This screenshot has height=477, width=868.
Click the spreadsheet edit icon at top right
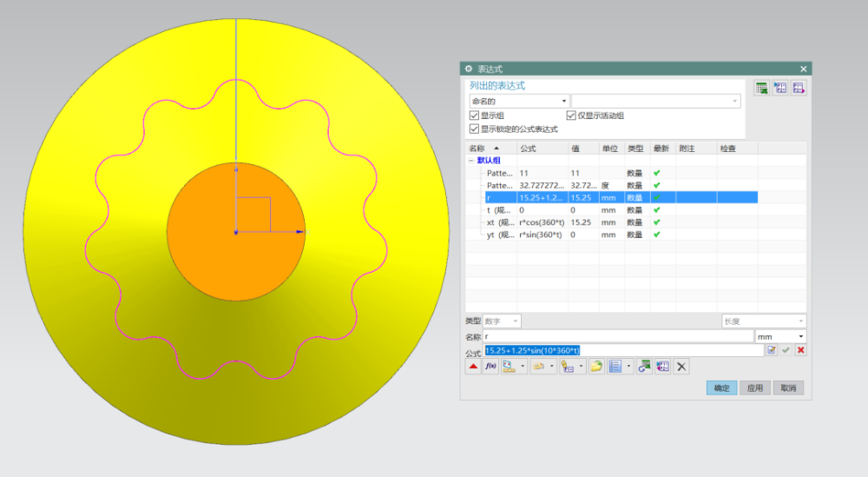coord(761,88)
